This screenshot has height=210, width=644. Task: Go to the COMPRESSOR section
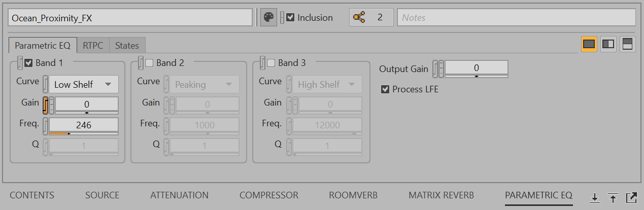[x=269, y=195]
